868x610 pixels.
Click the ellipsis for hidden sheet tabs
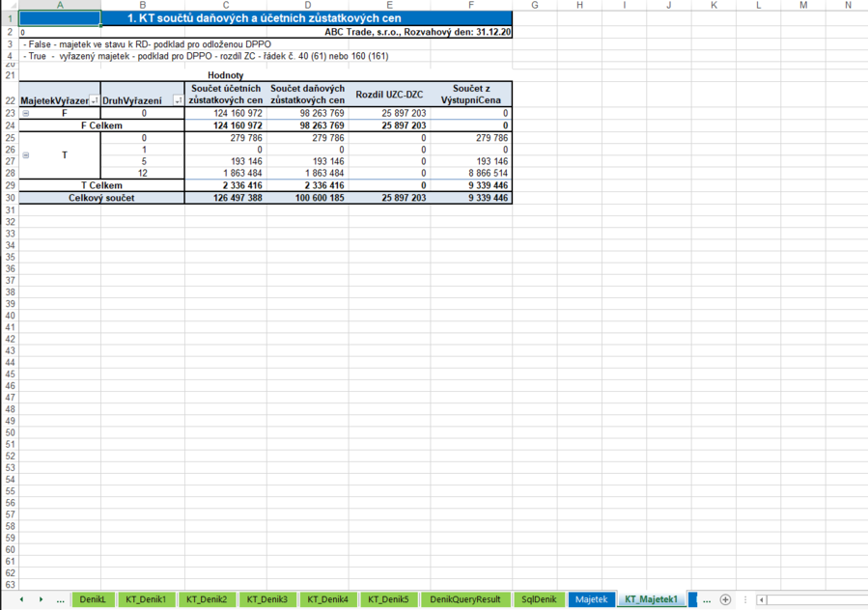point(61,599)
